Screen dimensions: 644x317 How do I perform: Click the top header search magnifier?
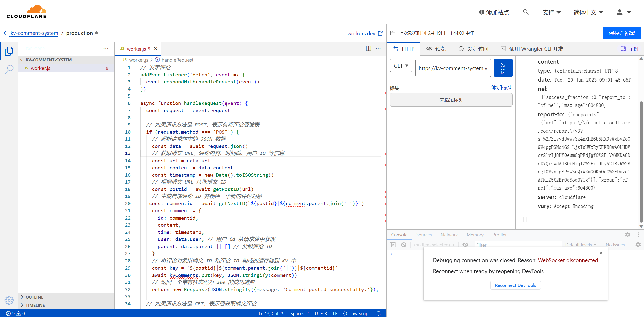526,12
